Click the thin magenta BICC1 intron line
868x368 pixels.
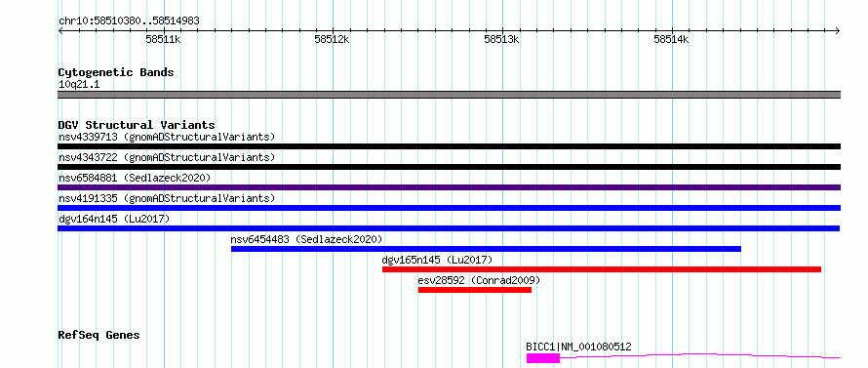(700, 356)
